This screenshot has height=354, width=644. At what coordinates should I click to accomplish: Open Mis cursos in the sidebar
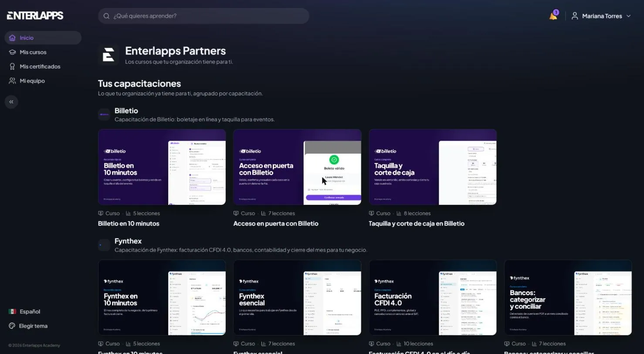pyautogui.click(x=43, y=52)
